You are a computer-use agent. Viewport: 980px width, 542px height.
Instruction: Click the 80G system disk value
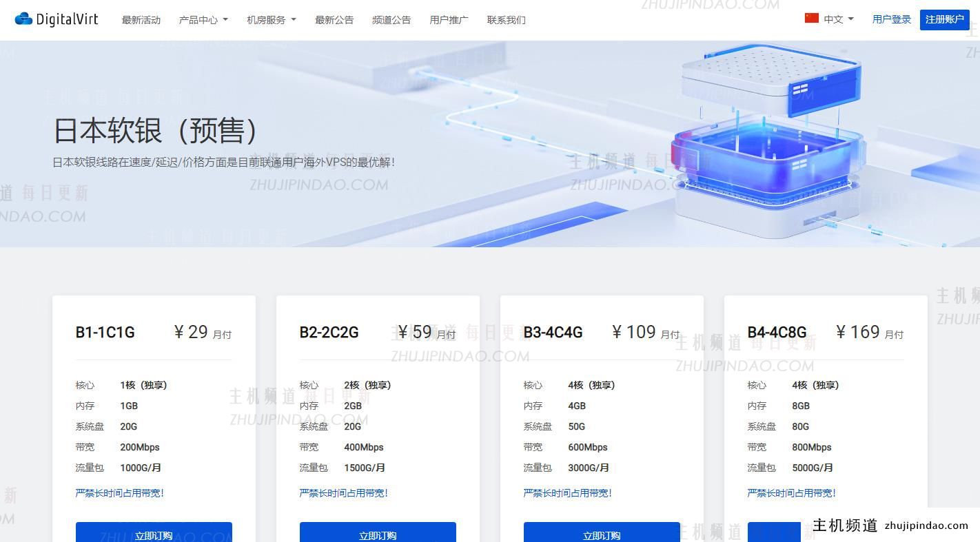click(800, 426)
